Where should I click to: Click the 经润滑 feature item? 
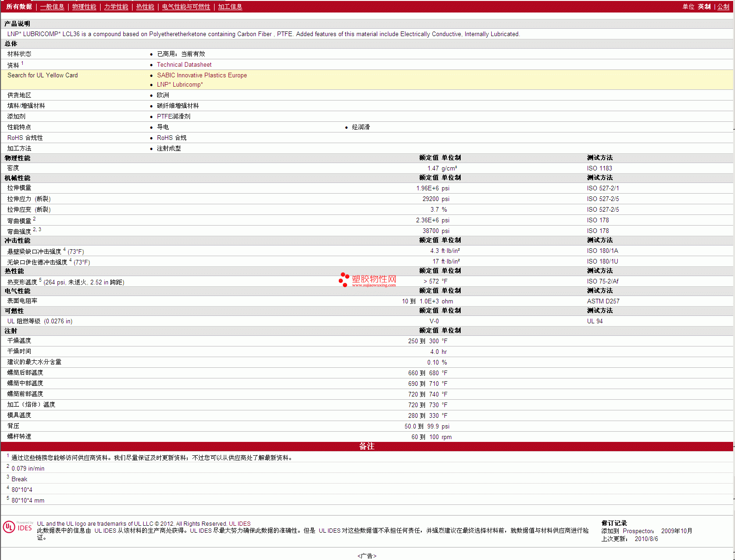[361, 127]
